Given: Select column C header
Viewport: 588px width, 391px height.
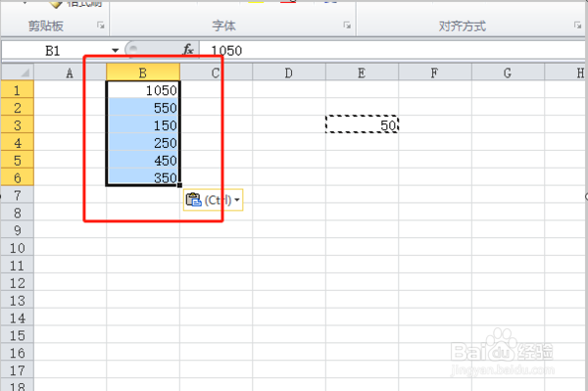Looking at the screenshot, I should tap(216, 73).
